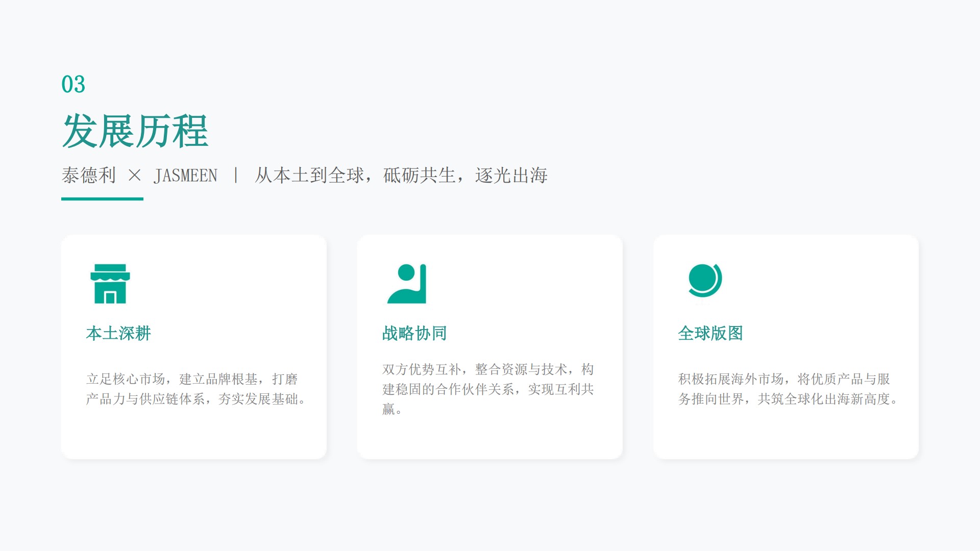
Task: Click the slogan 从本土到全球，砥砺共生，逐光出海
Action: pyautogui.click(x=401, y=176)
